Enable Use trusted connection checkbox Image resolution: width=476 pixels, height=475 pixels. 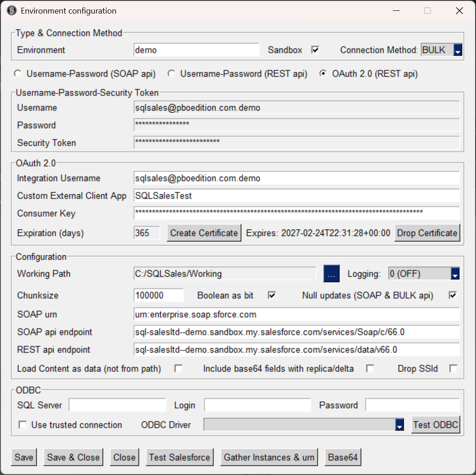pyautogui.click(x=22, y=425)
